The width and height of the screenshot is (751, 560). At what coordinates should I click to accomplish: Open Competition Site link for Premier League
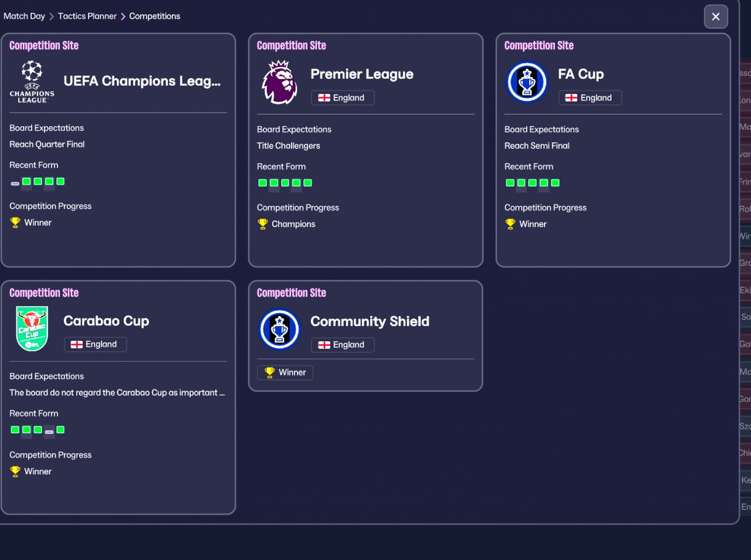292,46
